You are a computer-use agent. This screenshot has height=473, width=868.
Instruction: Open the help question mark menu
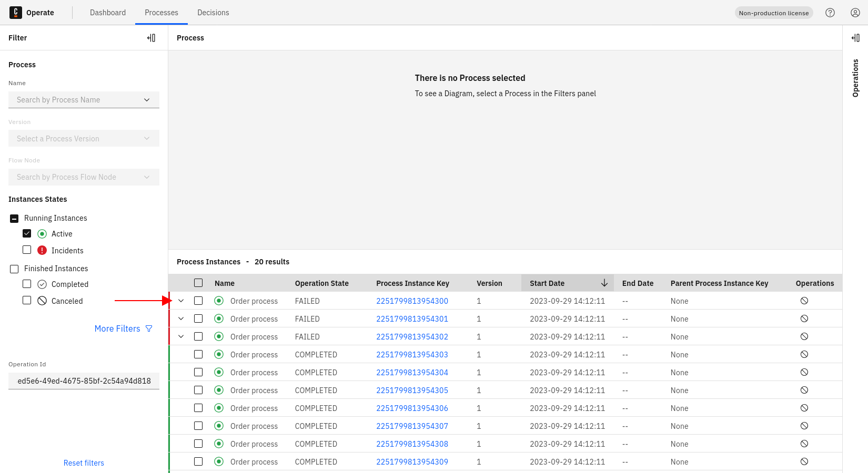pos(830,13)
